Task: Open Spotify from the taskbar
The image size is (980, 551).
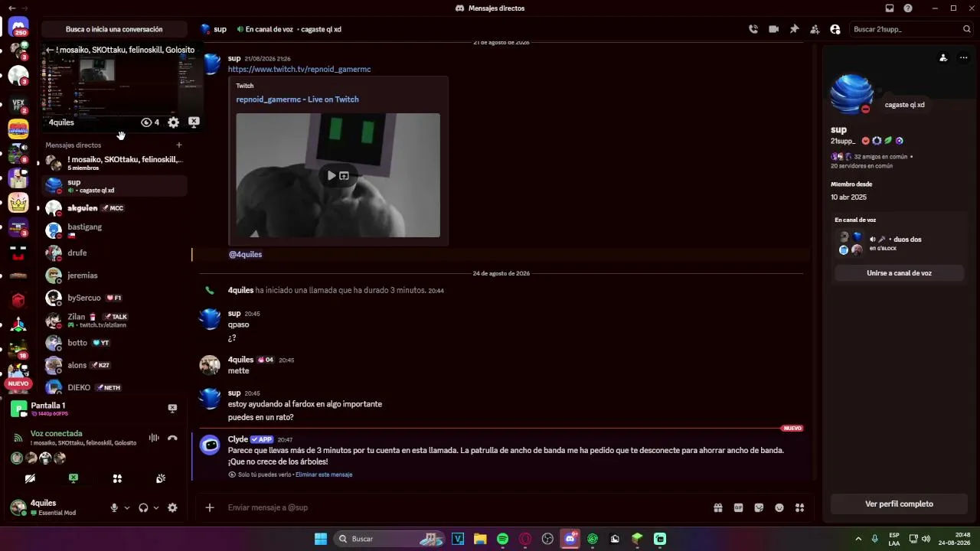Action: click(502, 539)
